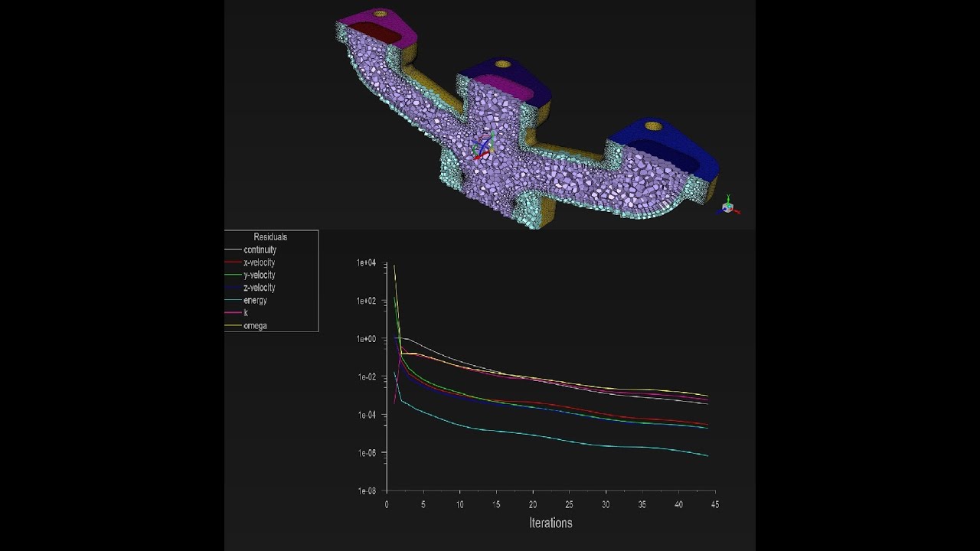Click the Residuals legend title
Screen dimensions: 980x551
pos(270,237)
